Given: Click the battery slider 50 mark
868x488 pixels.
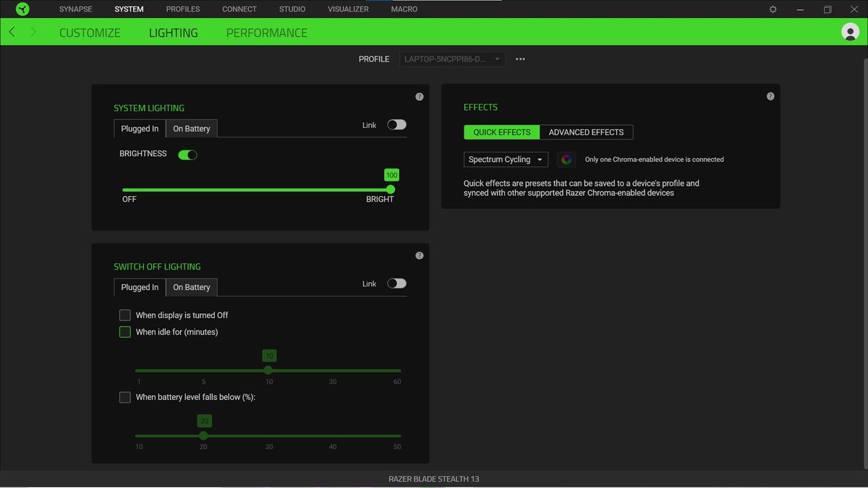Looking at the screenshot, I should click(x=396, y=447).
